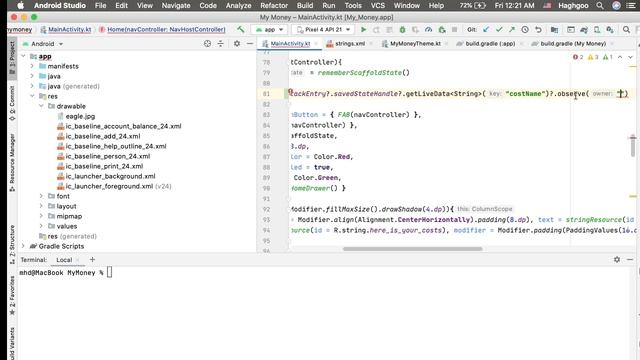The height and width of the screenshot is (360, 640).
Task: Click the Git Rollback undo arrow
Action: coord(538,30)
